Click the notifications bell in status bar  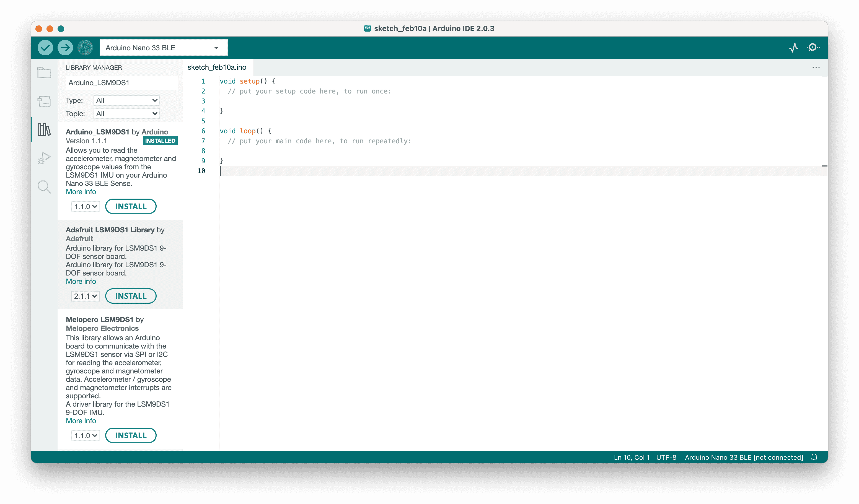click(814, 457)
